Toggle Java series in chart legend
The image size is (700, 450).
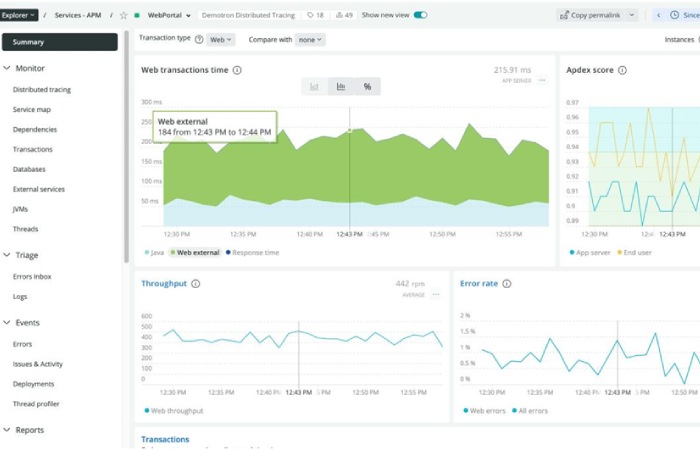(x=154, y=253)
